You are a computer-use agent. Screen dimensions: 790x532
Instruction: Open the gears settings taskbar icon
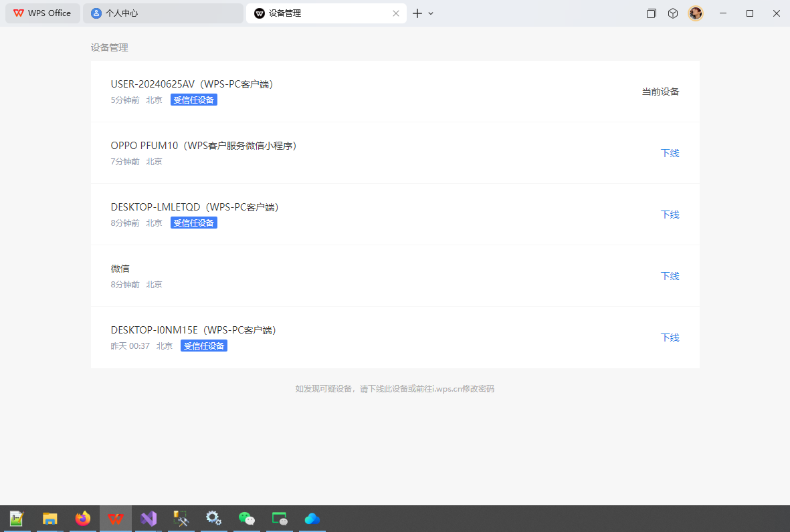pyautogui.click(x=213, y=519)
